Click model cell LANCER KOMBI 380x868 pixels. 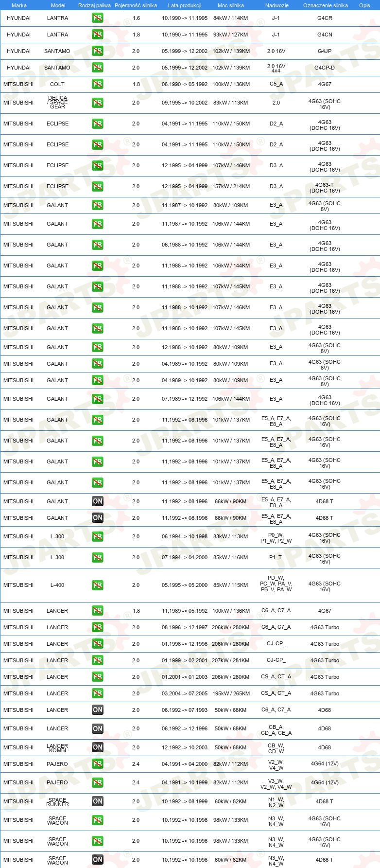click(57, 748)
